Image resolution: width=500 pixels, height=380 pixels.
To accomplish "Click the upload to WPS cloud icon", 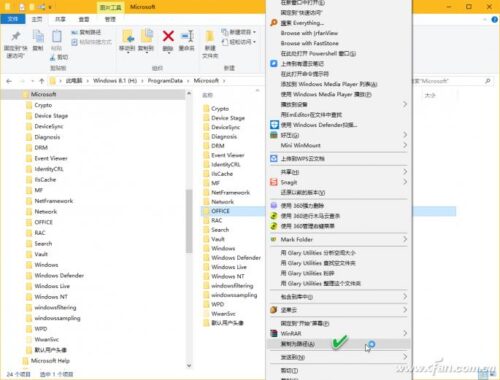I will [274, 159].
